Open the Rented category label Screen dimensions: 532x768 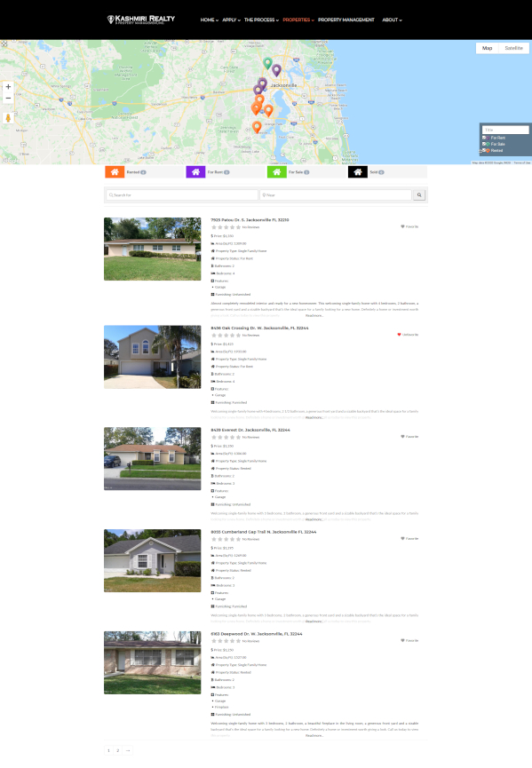[x=136, y=172]
